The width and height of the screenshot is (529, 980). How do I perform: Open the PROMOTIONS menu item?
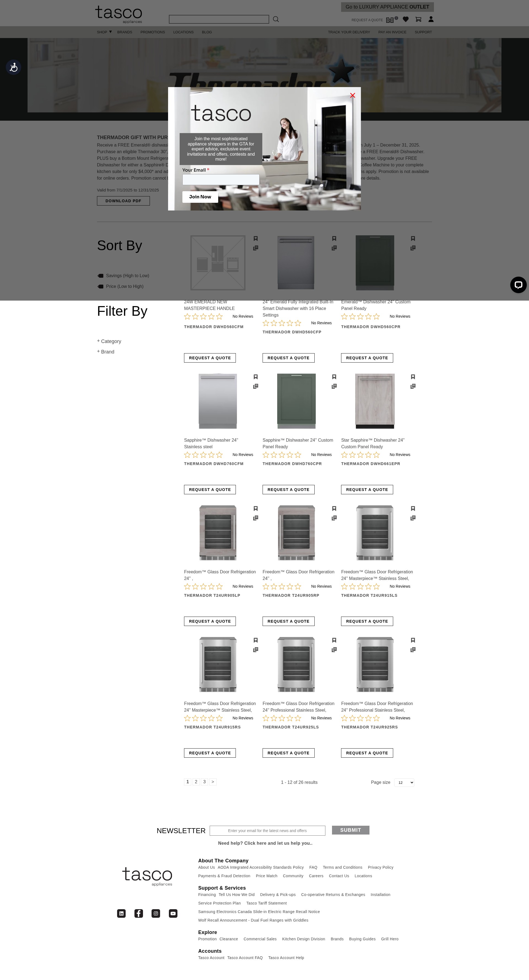tap(153, 32)
